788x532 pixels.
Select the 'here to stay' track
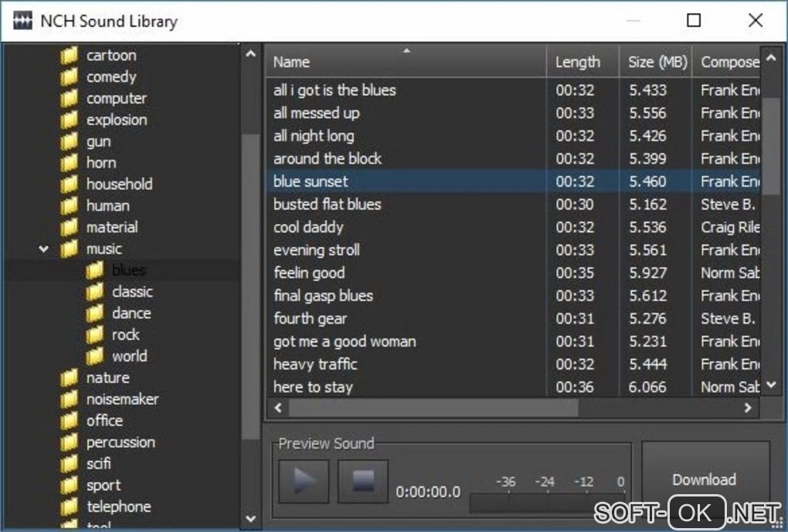coord(513,387)
